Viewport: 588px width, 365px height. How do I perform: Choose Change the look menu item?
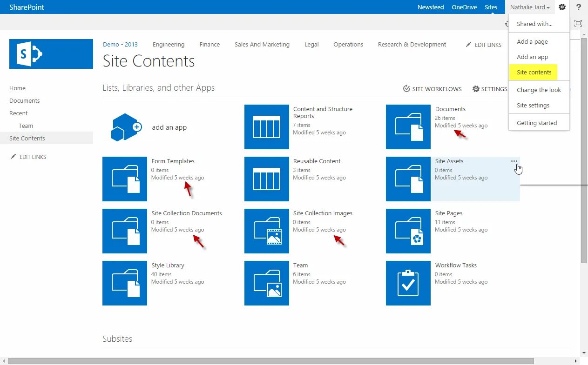click(x=539, y=90)
